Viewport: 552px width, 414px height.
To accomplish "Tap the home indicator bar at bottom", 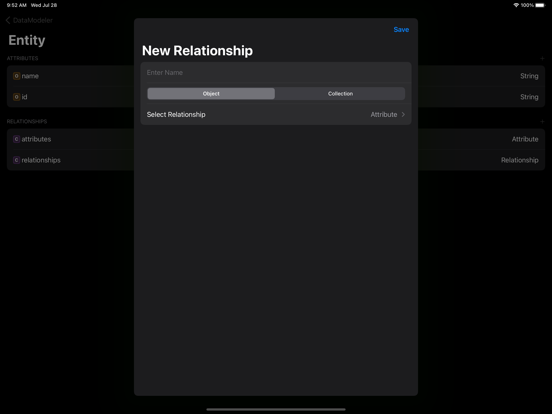I will click(276, 409).
